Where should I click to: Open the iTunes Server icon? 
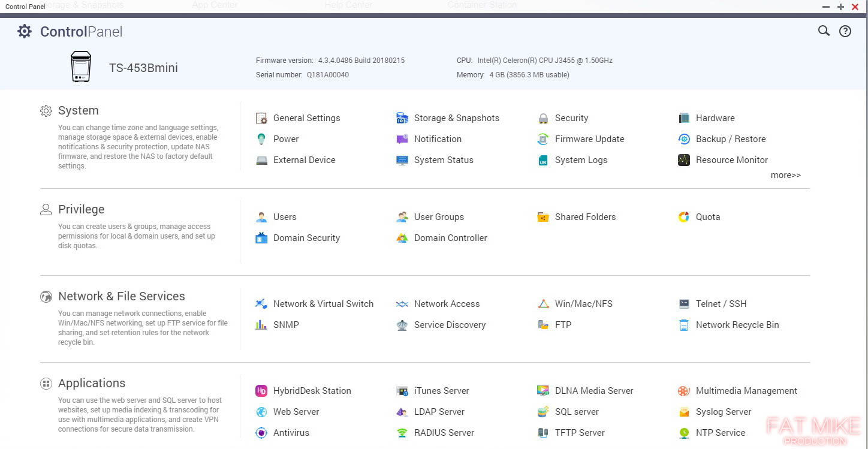[x=402, y=391]
